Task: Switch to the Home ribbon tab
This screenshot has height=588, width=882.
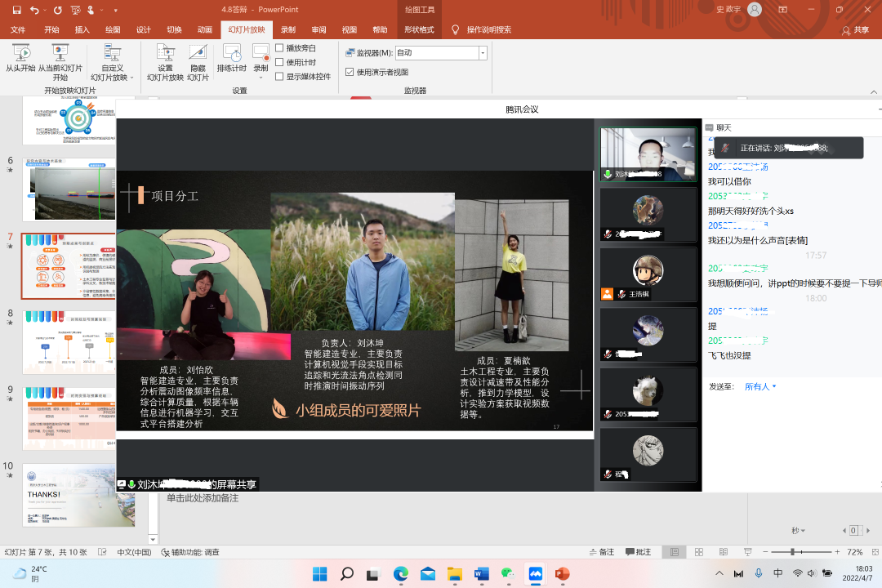Action: (51, 30)
